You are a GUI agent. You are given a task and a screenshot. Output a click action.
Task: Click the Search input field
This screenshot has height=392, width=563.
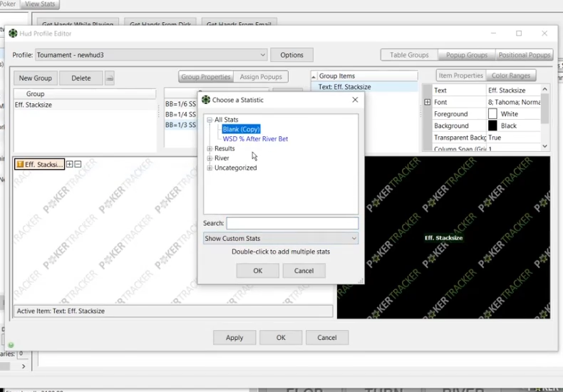pyautogui.click(x=292, y=223)
